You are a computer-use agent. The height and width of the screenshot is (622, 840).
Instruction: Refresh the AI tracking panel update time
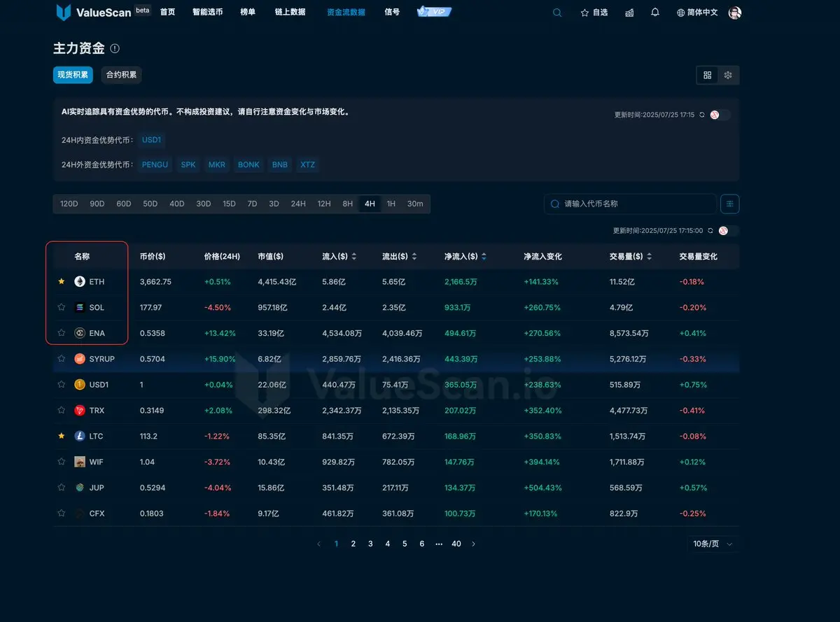tap(702, 115)
